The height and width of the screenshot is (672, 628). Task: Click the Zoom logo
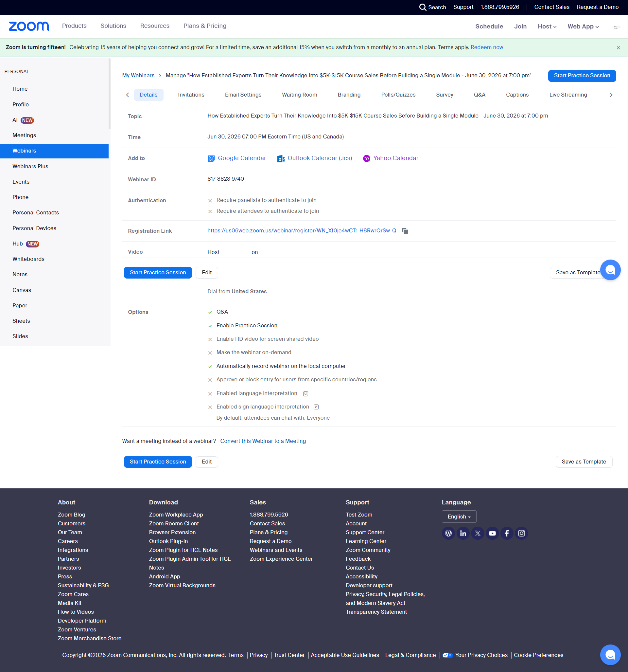point(29,26)
